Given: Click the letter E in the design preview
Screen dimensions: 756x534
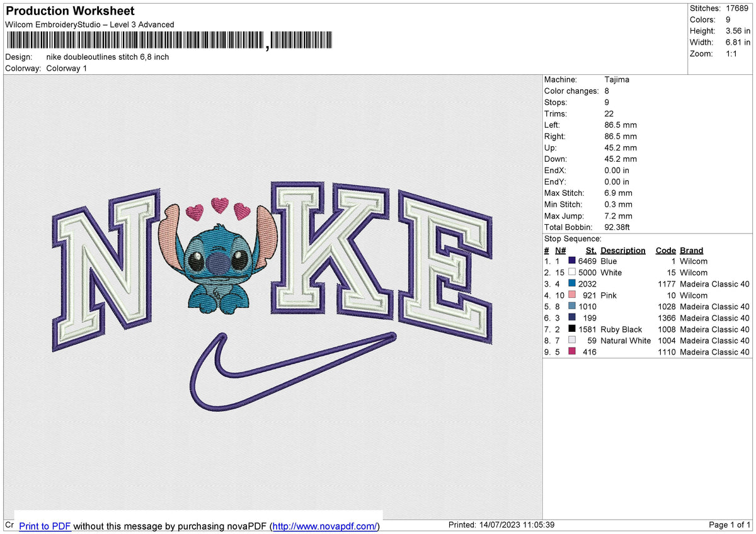Looking at the screenshot, I should coord(445,268).
